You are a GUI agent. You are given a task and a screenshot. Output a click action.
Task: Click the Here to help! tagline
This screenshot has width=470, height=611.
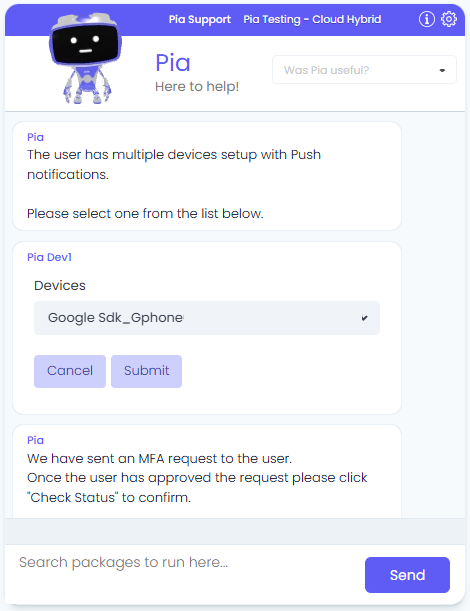point(197,87)
